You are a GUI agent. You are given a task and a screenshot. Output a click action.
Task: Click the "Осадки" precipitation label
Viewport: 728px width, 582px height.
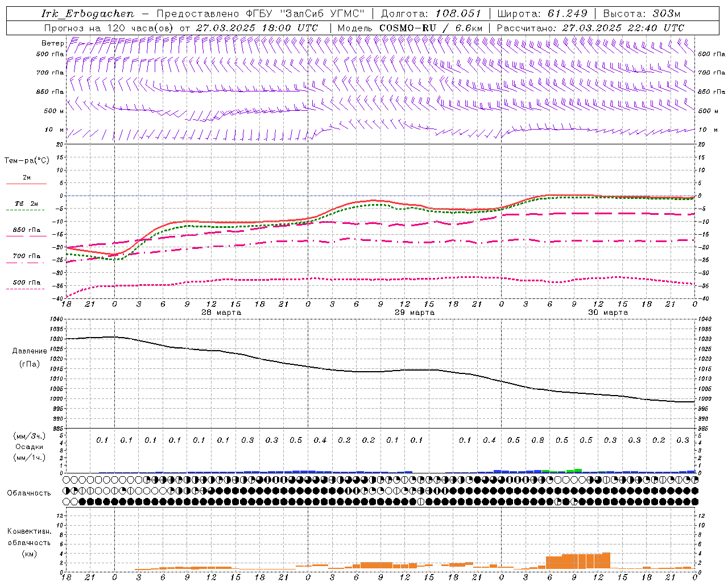tap(30, 447)
